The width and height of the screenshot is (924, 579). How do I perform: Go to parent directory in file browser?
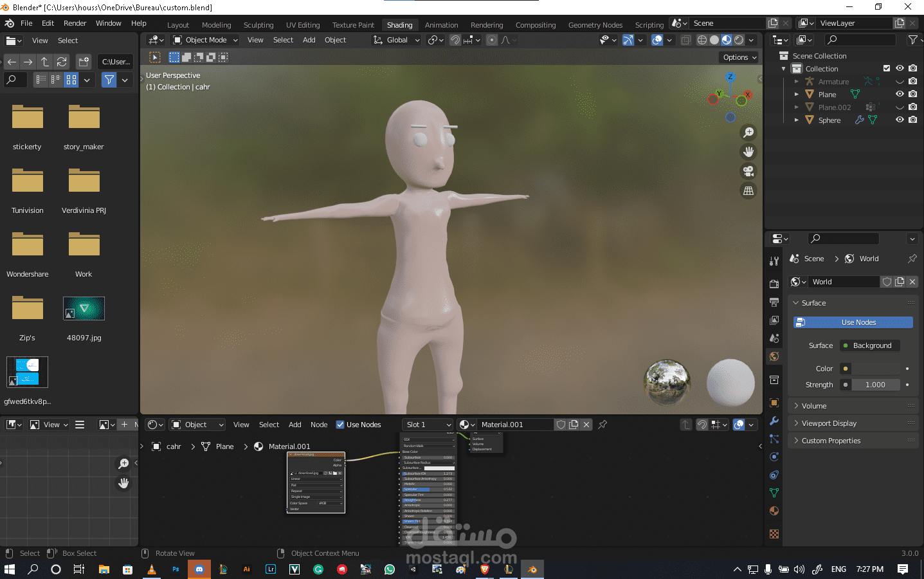45,62
